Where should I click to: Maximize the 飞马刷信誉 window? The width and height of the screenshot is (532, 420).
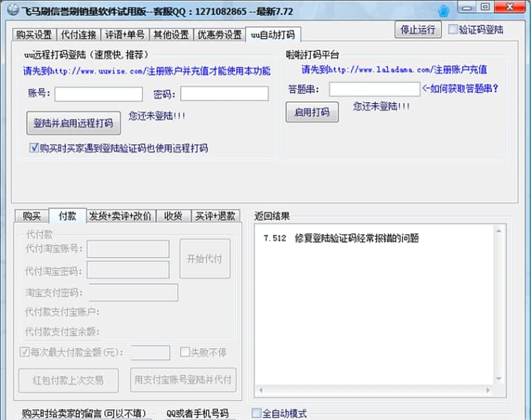(x=485, y=7)
